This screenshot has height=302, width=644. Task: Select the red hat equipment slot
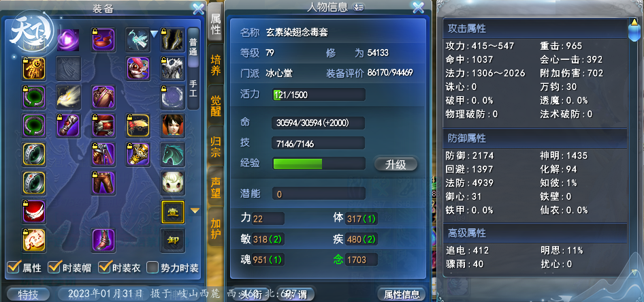(103, 40)
